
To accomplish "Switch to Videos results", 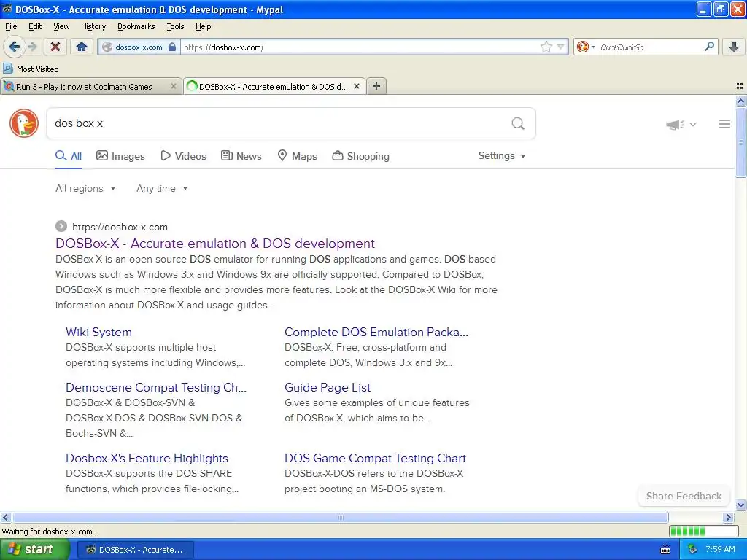I will pos(183,156).
